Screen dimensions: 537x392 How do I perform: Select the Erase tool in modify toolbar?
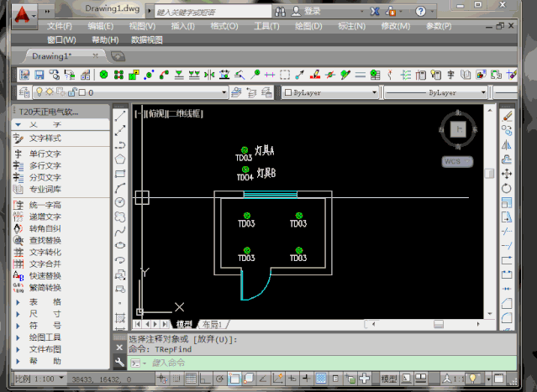(507, 117)
